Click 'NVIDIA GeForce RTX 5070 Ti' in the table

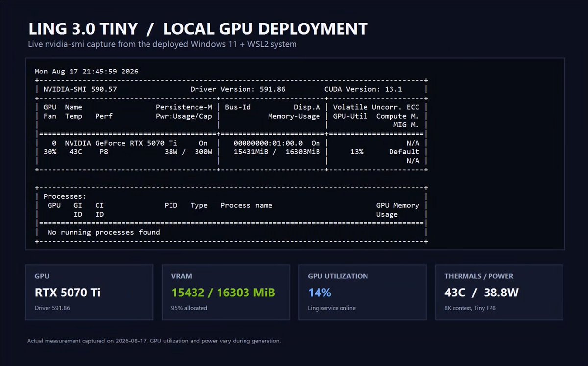121,143
